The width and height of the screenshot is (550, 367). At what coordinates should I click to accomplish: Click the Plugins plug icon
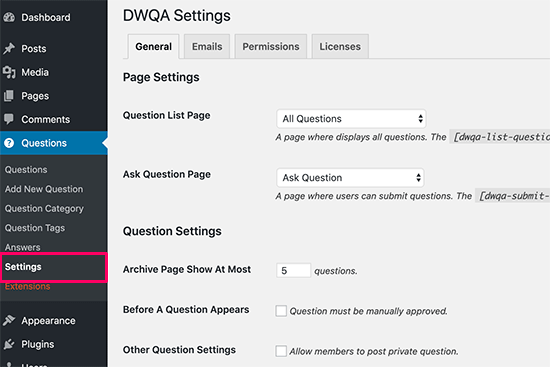click(9, 344)
